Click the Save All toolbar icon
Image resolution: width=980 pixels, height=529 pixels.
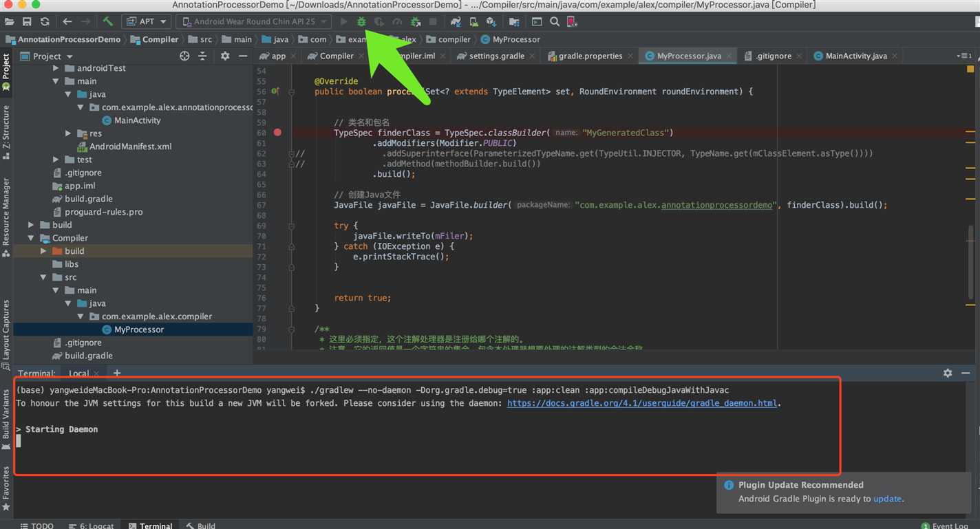pyautogui.click(x=27, y=22)
